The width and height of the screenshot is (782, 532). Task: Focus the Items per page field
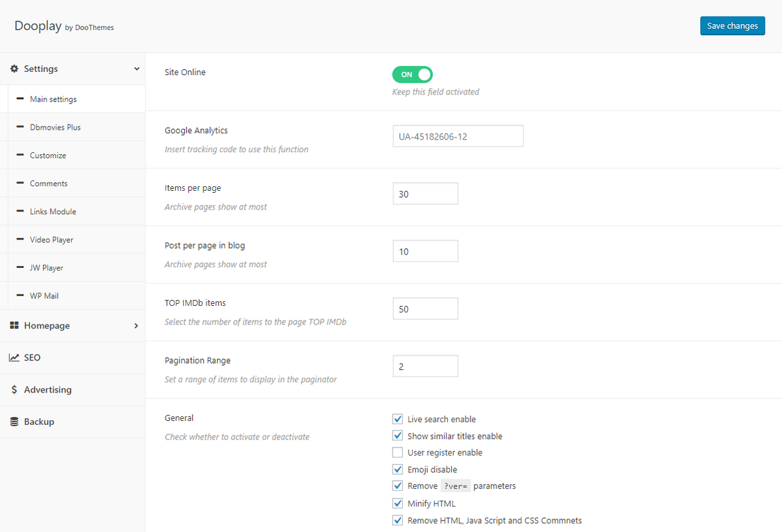click(425, 194)
